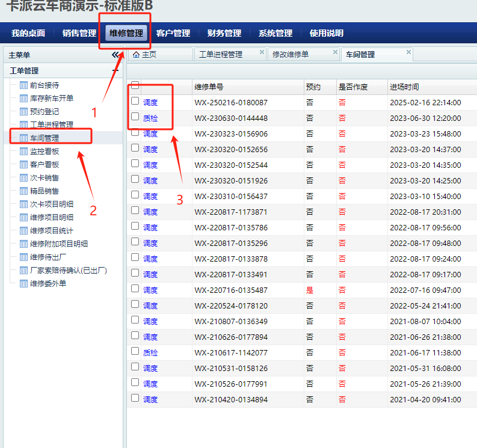Click the icon beside 前台接待
Viewport: 477px width, 448px height.
(23, 85)
